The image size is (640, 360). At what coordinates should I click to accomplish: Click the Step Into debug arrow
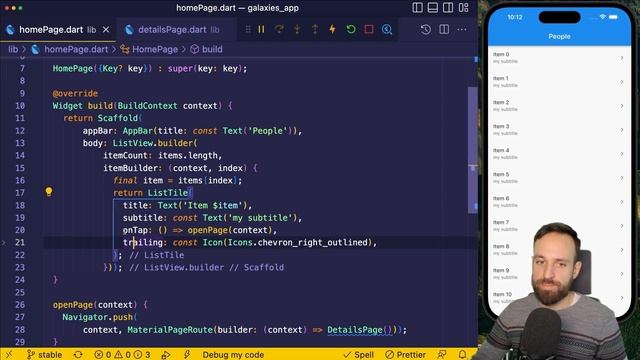[297, 29]
